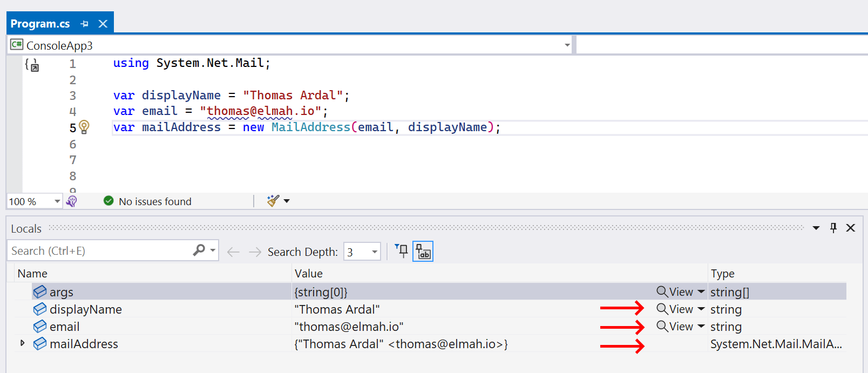Click the mailAddress value cell

click(401, 344)
